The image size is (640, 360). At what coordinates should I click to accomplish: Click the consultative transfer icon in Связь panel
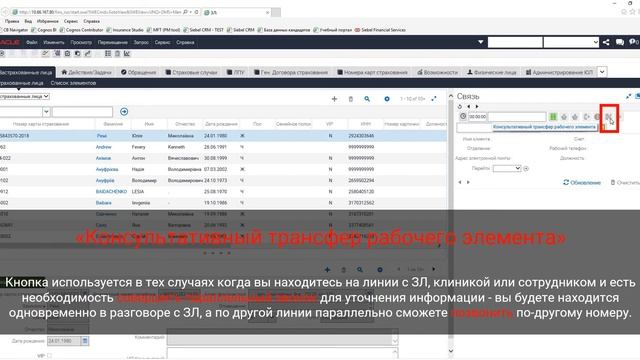(608, 117)
